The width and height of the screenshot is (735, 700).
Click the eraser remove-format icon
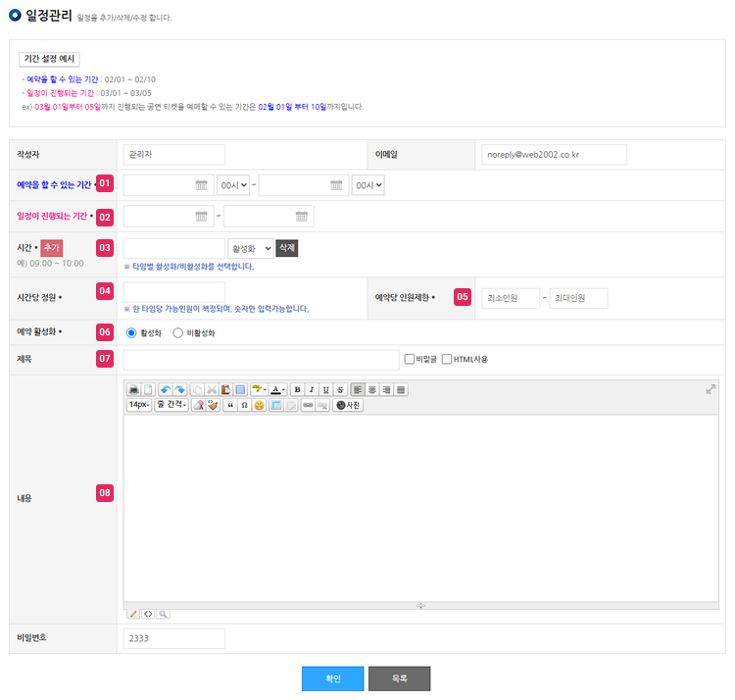point(199,405)
